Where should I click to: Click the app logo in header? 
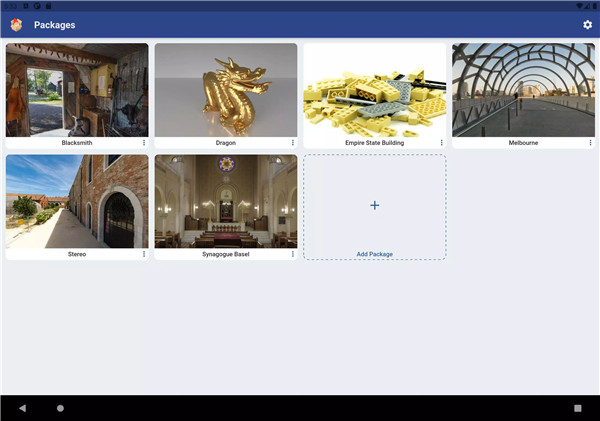[16, 24]
